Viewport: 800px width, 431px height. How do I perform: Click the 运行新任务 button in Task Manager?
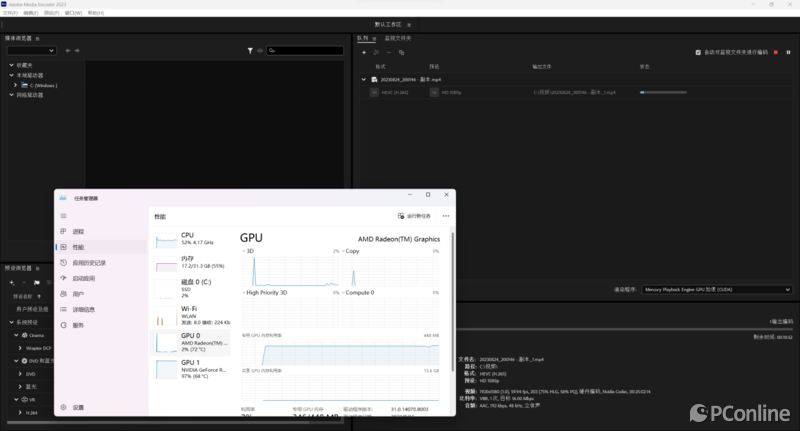tap(414, 216)
